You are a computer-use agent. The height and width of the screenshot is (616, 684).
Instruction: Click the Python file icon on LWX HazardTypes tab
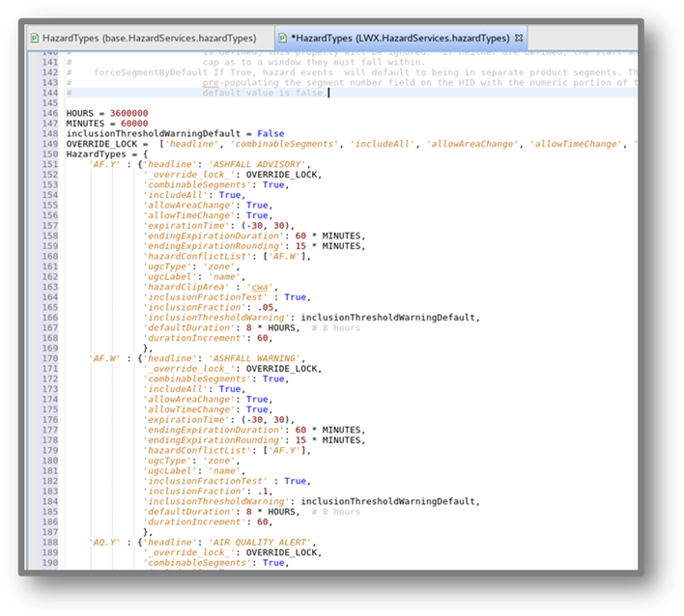283,39
